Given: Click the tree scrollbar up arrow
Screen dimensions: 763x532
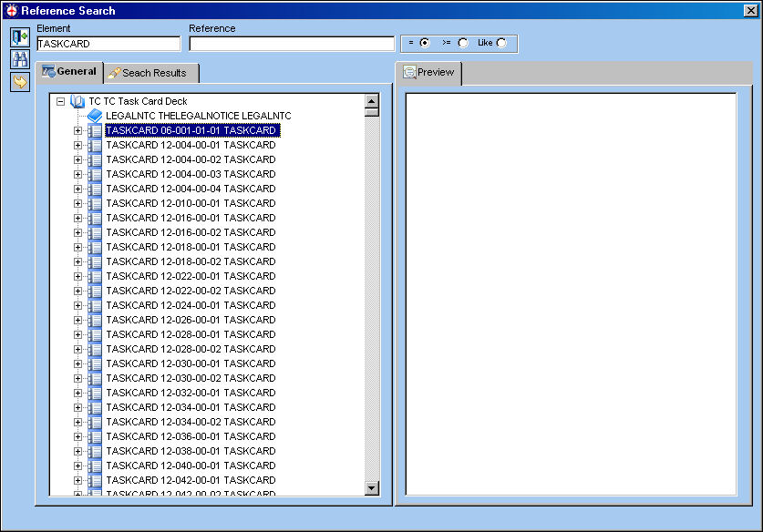Looking at the screenshot, I should (x=372, y=101).
